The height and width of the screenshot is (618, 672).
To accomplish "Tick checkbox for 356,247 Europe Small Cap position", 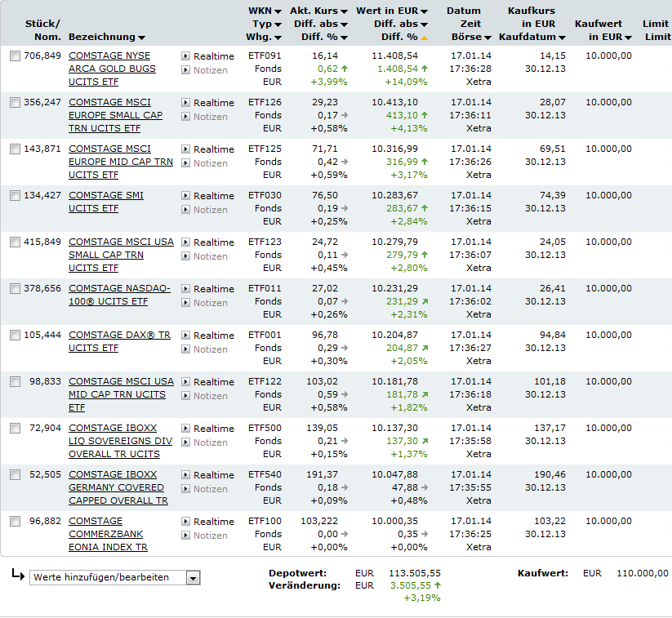I will click(15, 102).
